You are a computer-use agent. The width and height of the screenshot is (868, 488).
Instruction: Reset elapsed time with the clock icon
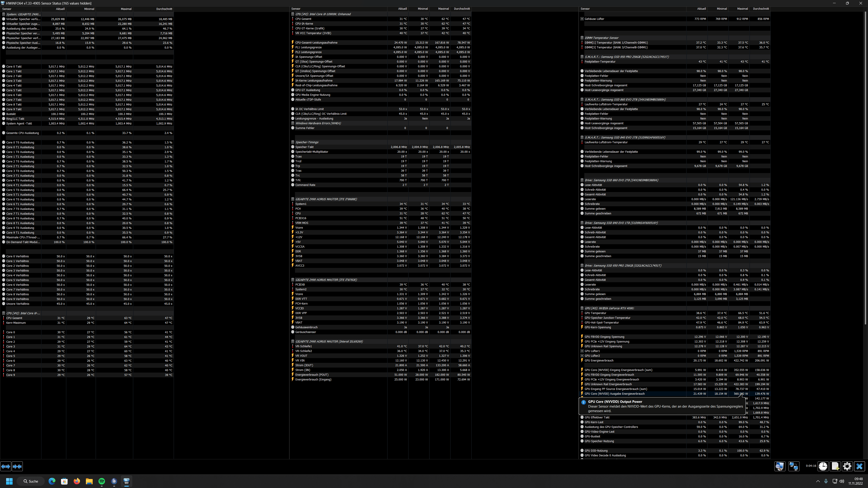click(823, 466)
